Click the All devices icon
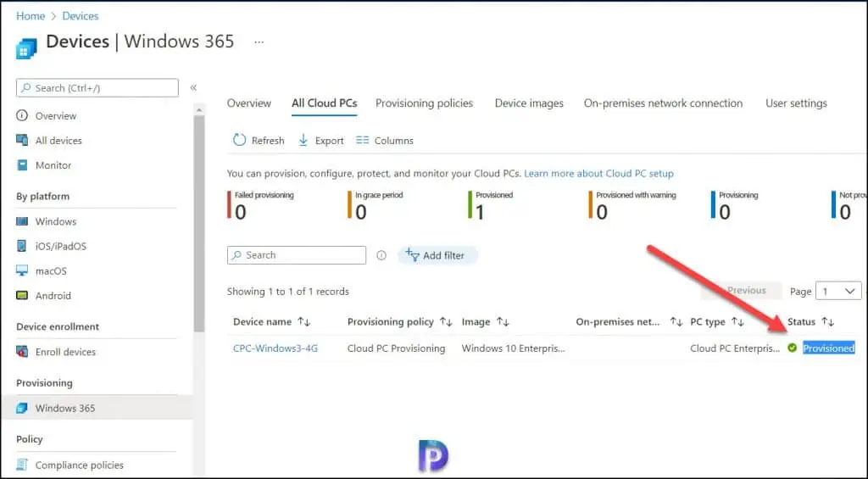The height and width of the screenshot is (479, 868). 22,140
